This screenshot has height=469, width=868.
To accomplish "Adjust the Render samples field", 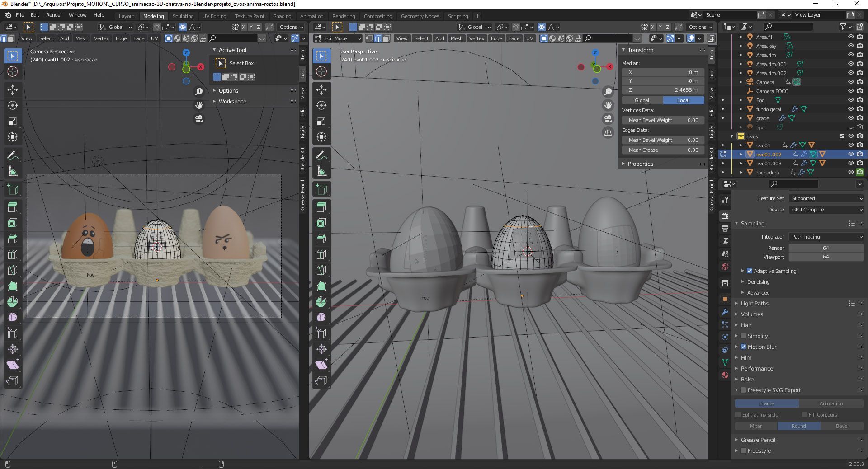I will (826, 248).
